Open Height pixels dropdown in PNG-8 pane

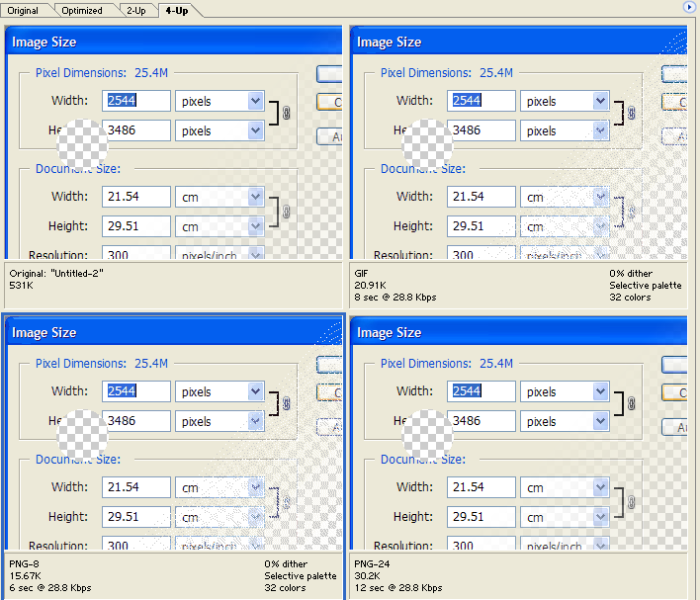click(x=255, y=421)
